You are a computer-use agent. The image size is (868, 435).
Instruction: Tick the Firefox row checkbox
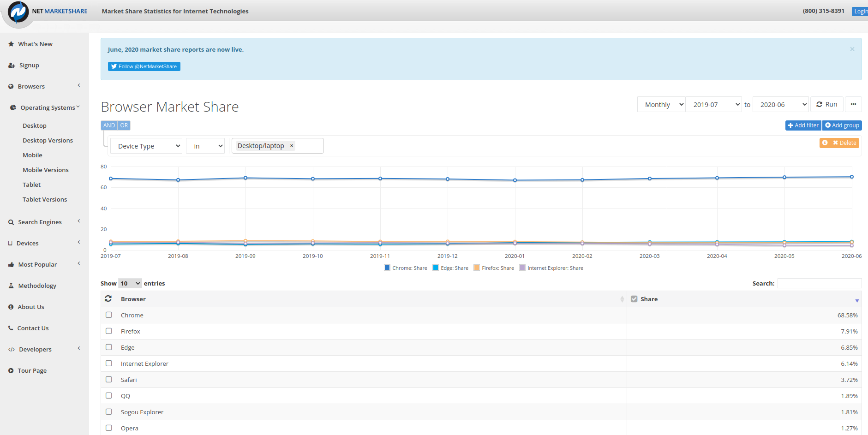(109, 331)
